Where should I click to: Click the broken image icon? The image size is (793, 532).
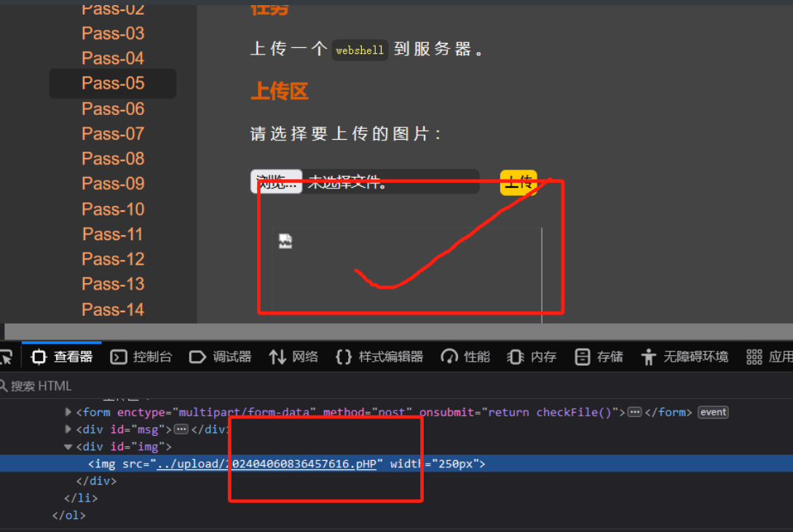(x=285, y=241)
